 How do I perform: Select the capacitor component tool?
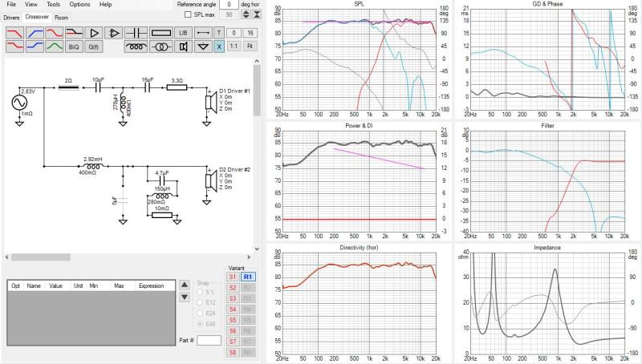tap(136, 32)
